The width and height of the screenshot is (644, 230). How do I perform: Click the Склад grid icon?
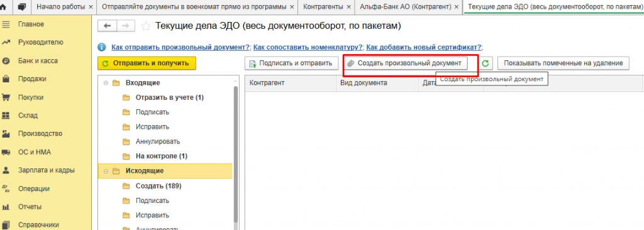[x=6, y=116]
